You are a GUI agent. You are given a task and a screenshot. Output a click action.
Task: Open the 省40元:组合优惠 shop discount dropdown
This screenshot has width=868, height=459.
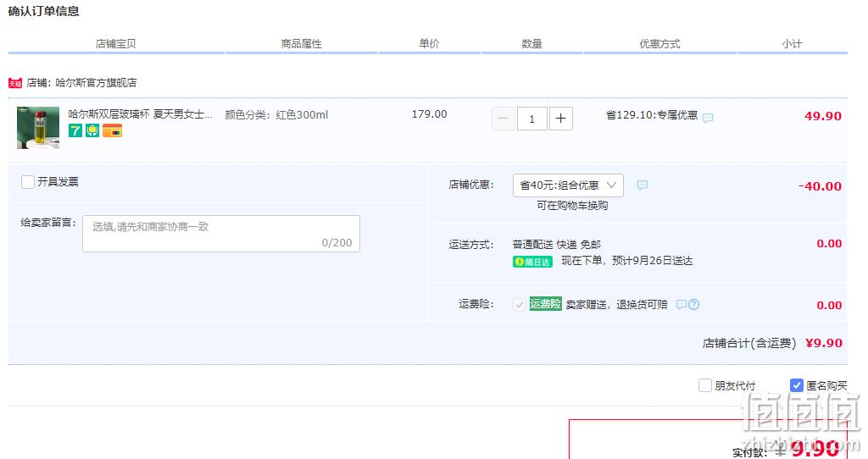pos(568,185)
